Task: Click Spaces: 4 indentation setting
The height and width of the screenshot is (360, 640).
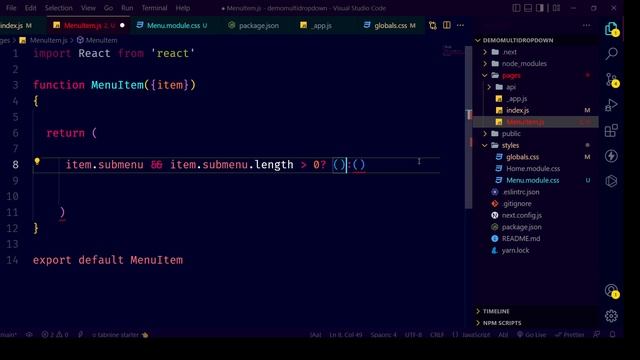Action: click(x=383, y=335)
